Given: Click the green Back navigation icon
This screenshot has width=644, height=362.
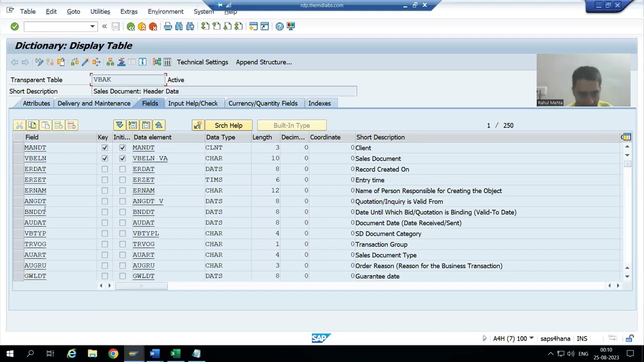Looking at the screenshot, I should click(131, 26).
